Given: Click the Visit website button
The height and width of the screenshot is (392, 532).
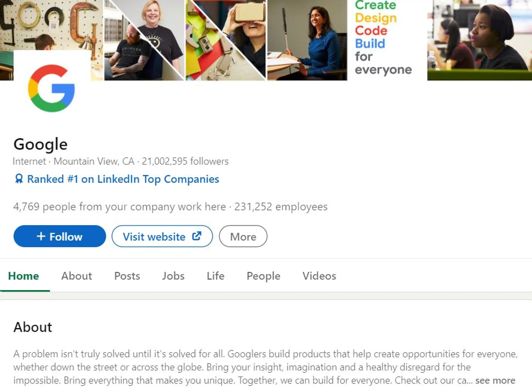Looking at the screenshot, I should [162, 236].
